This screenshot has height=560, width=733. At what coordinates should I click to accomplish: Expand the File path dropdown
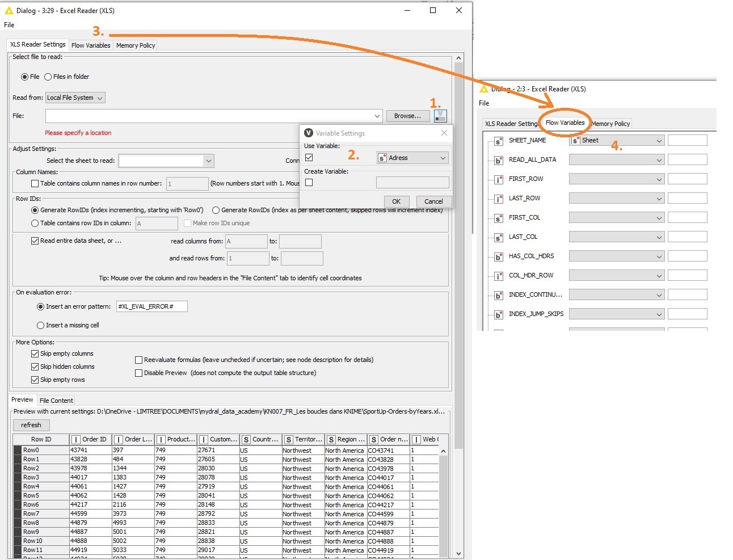(377, 116)
